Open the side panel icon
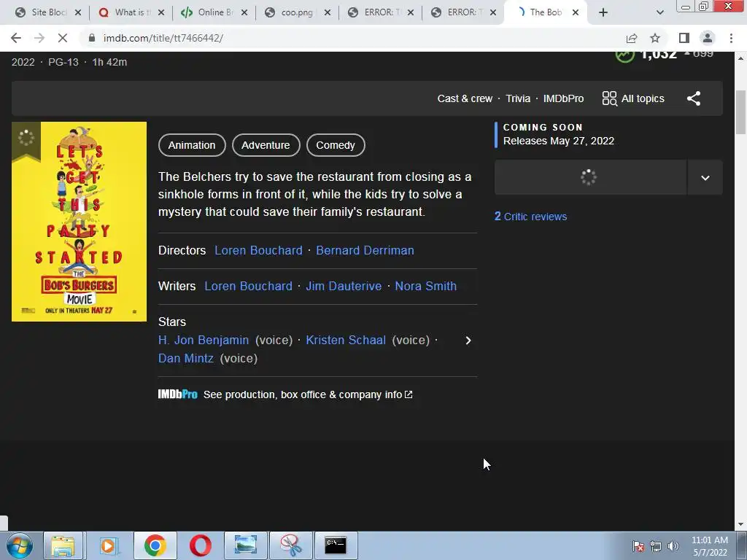This screenshot has width=747, height=560. click(x=684, y=38)
